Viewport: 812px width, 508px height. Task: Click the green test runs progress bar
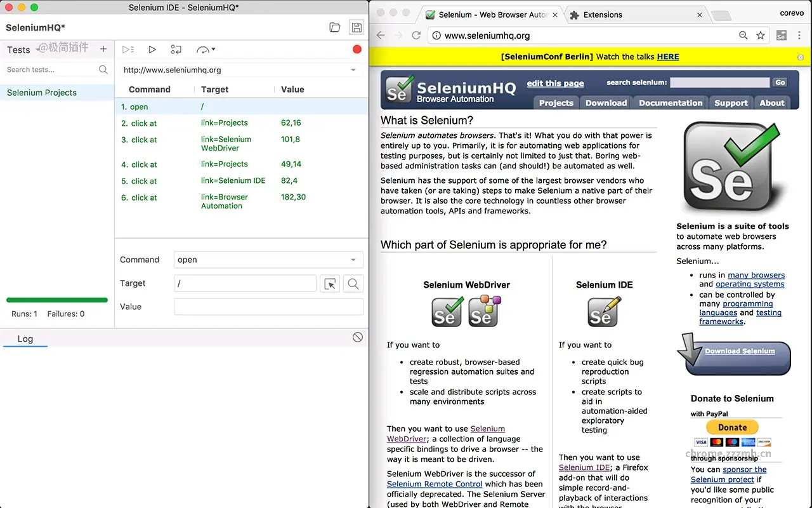coord(56,300)
